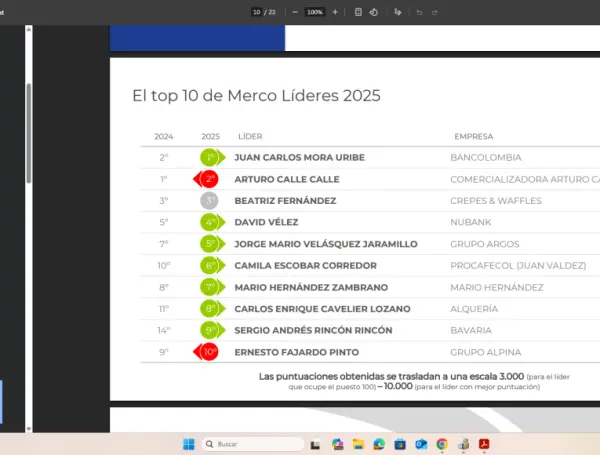Click the gray 3º rank badge
600x455 pixels.
[x=209, y=201]
